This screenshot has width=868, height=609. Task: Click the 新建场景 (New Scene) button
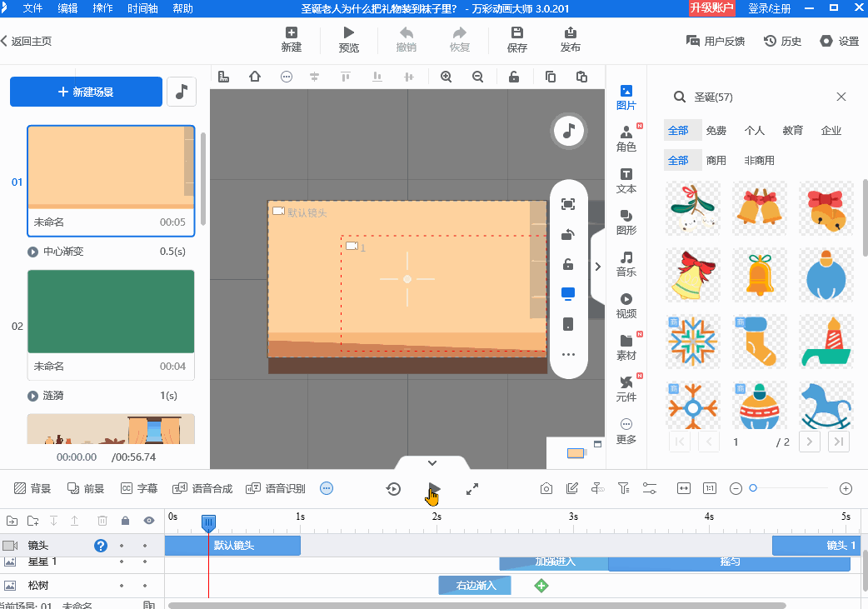[86, 92]
